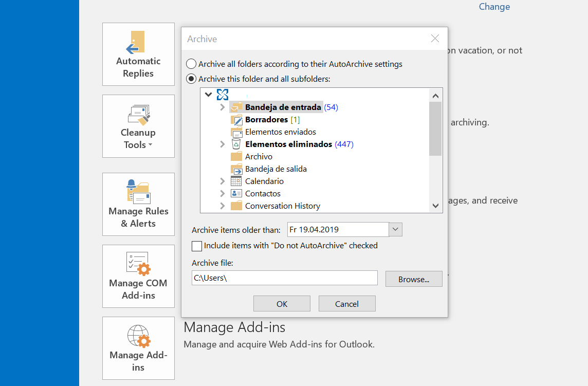Select the Calendario folder icon
588x386 pixels.
point(236,181)
